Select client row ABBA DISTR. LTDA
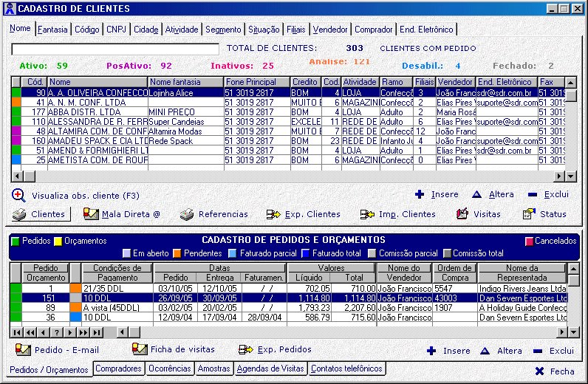 (288, 112)
